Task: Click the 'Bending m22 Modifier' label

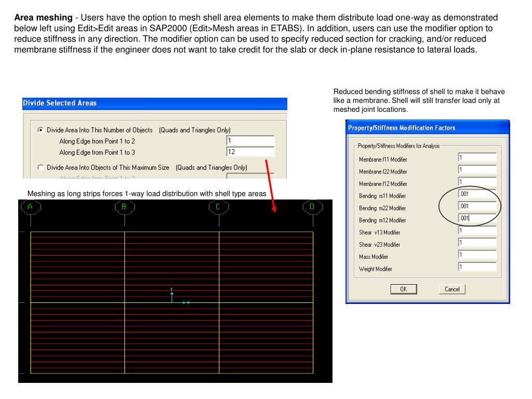Action: [x=382, y=208]
